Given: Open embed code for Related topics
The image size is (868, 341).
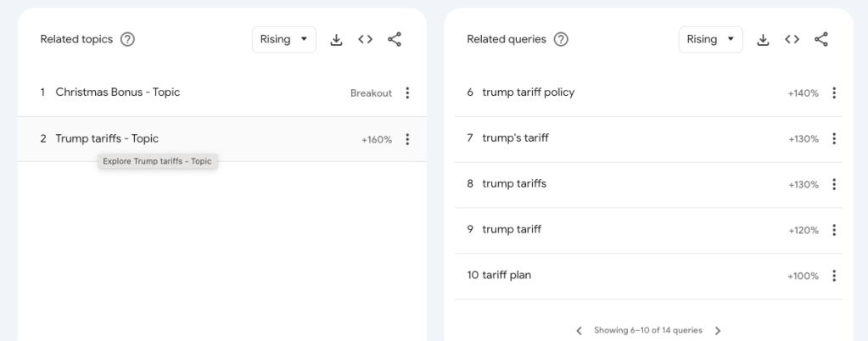Looking at the screenshot, I should click(x=365, y=39).
